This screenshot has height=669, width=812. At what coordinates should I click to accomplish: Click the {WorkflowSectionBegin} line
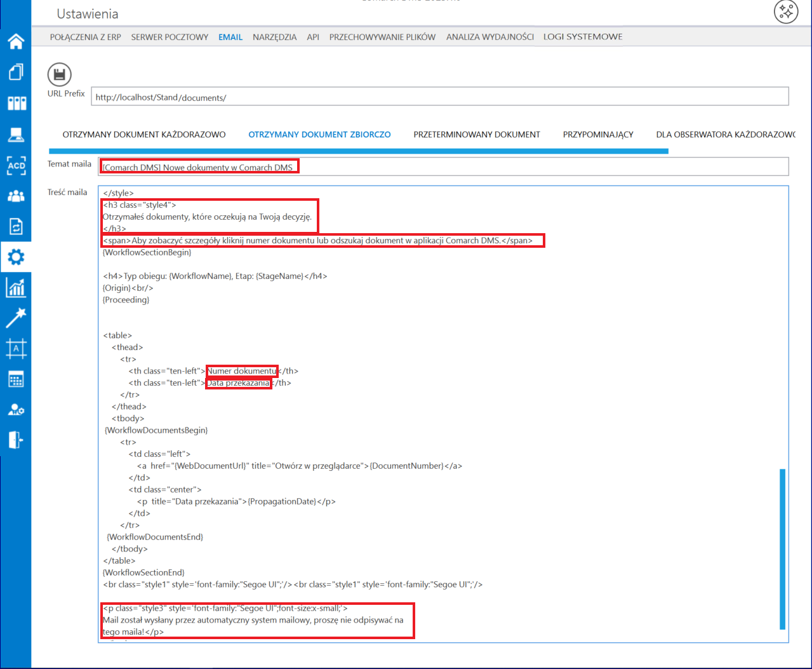(147, 252)
